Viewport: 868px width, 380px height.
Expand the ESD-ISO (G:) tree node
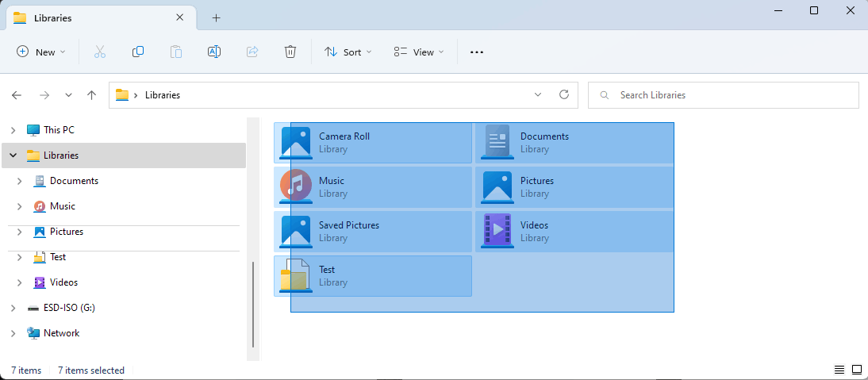click(13, 308)
